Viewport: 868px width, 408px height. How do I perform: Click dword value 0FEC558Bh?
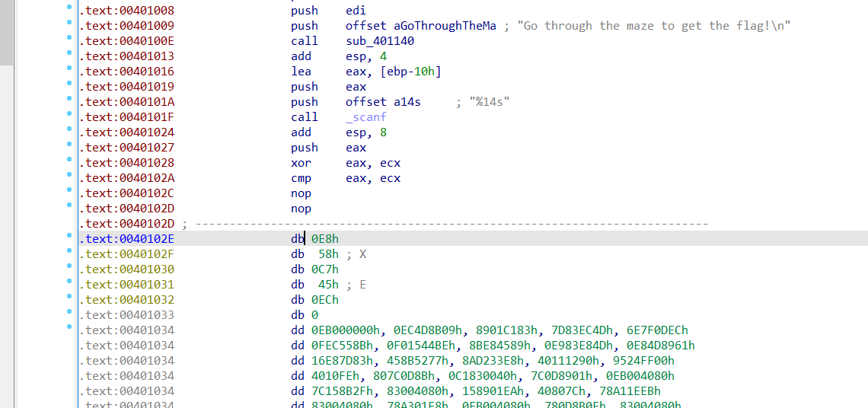point(346,346)
